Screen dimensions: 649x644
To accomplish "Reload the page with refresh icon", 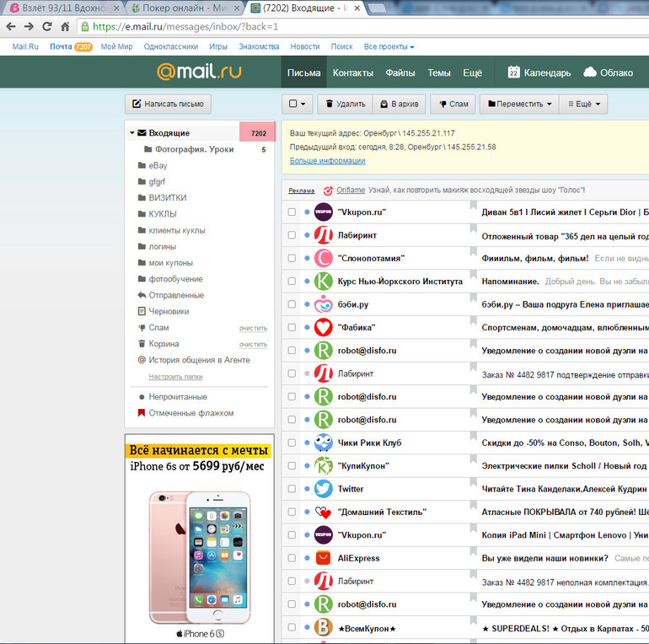I will 47,26.
